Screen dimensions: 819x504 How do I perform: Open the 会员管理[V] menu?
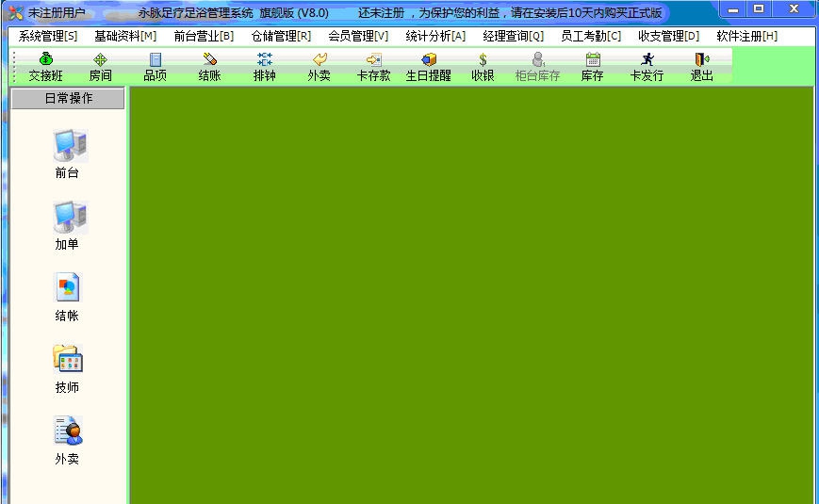(358, 36)
